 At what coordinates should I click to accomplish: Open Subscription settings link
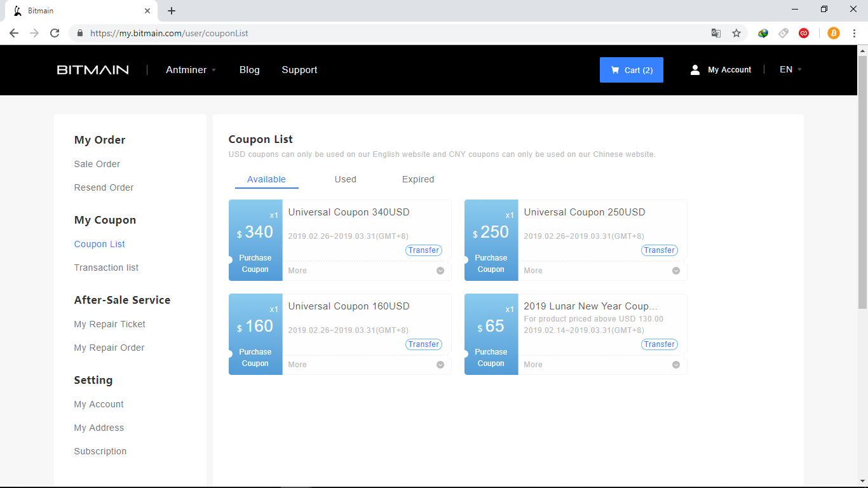click(100, 451)
